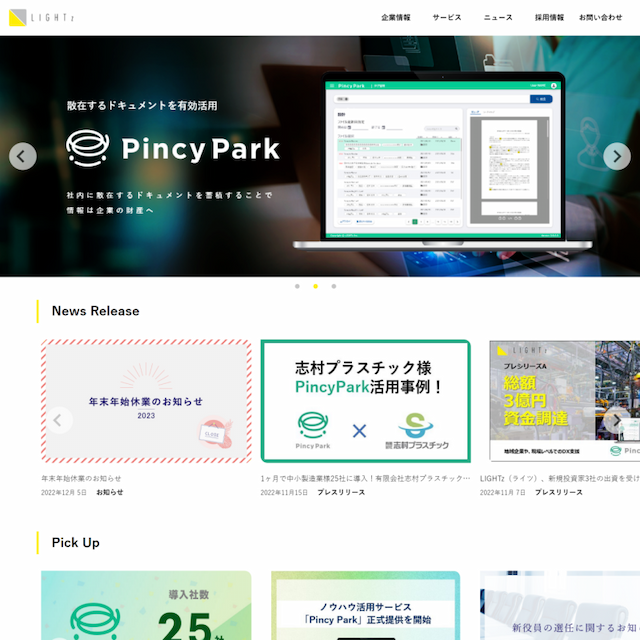This screenshot has height=640, width=640.
Task: Click the Pincy Park logo in 活用事例 card
Action: coord(313,431)
